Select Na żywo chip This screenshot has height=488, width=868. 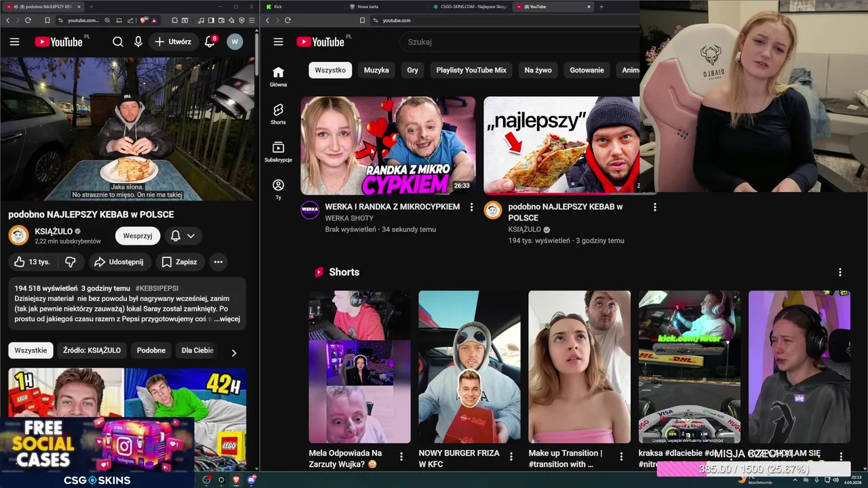click(x=538, y=70)
